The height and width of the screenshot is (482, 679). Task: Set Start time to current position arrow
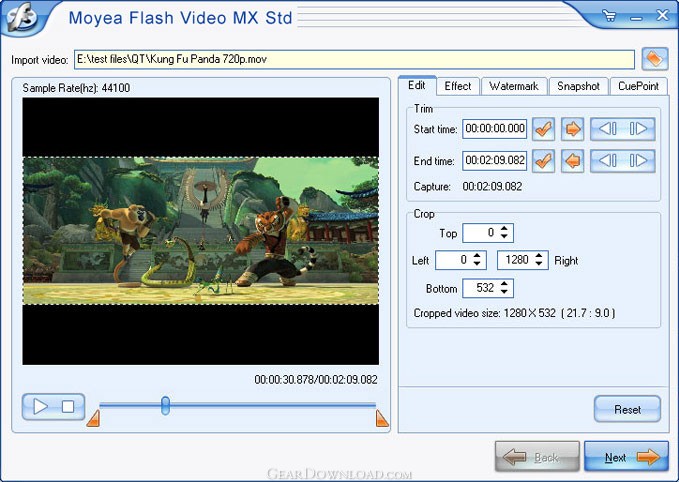[x=572, y=129]
